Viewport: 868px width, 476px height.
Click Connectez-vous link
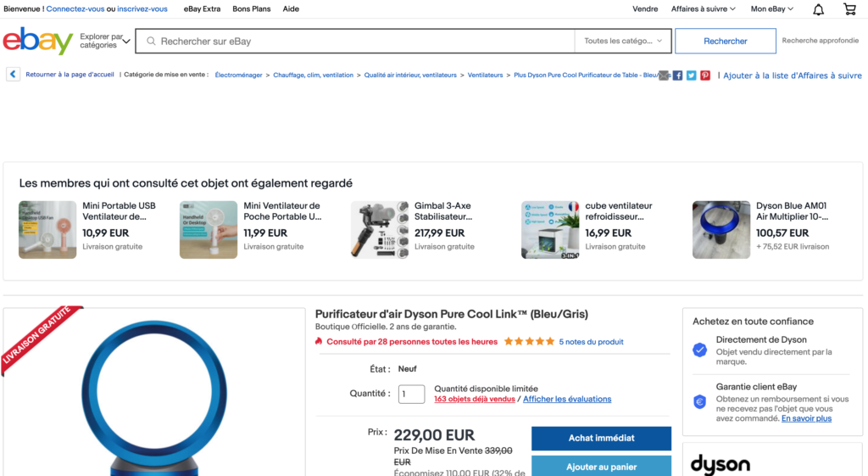point(75,8)
